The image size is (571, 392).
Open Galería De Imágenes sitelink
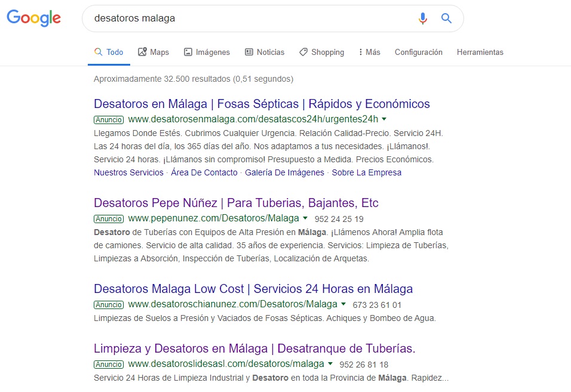click(284, 172)
